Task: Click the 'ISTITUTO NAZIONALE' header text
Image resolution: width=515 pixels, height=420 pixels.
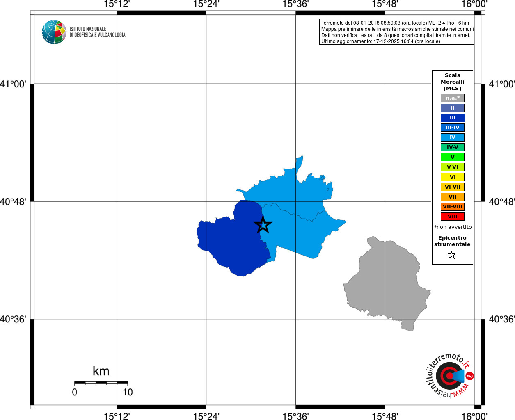Action: pos(88,29)
